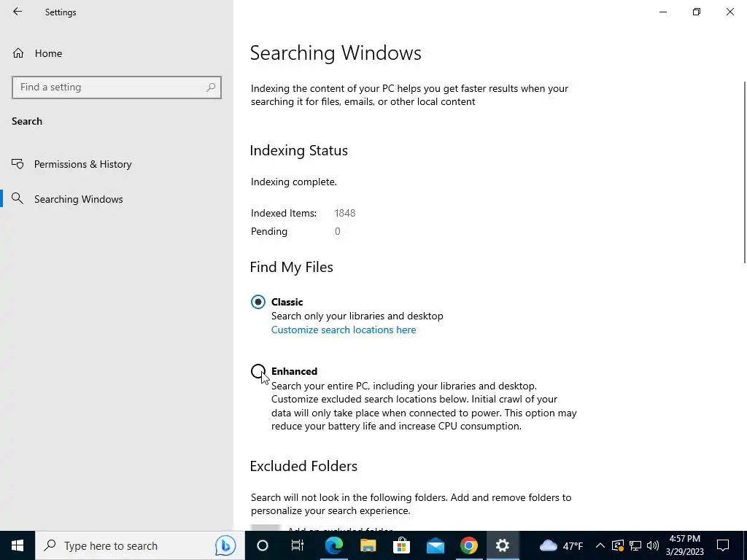Click the magnifier icon in Find a setting
Image resolution: width=747 pixels, height=560 pixels.
click(x=211, y=87)
